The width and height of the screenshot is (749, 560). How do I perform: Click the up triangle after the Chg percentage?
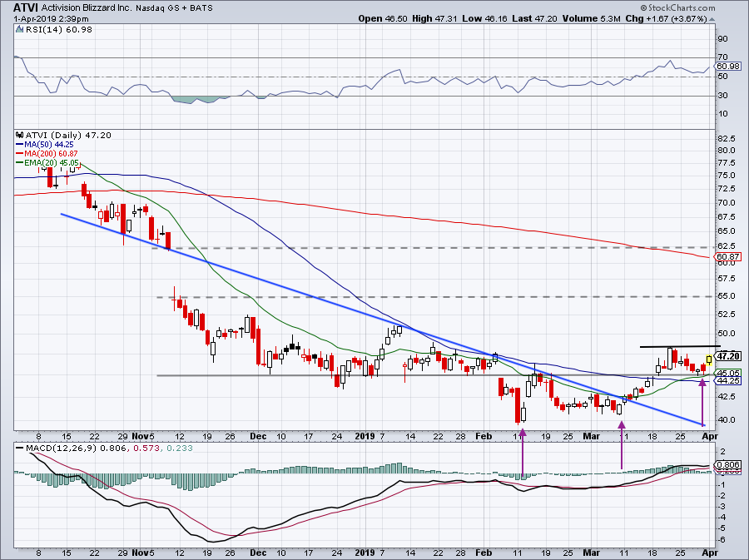(712, 19)
